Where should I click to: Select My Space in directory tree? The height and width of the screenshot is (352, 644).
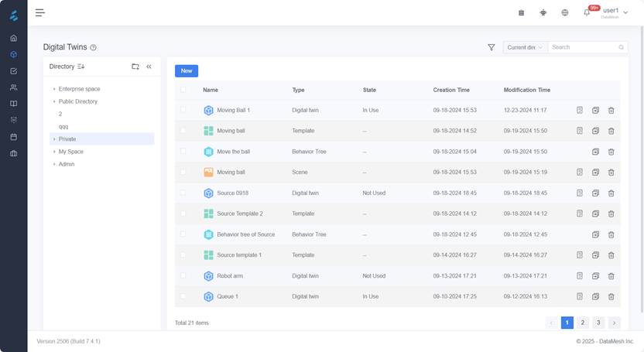coord(71,152)
